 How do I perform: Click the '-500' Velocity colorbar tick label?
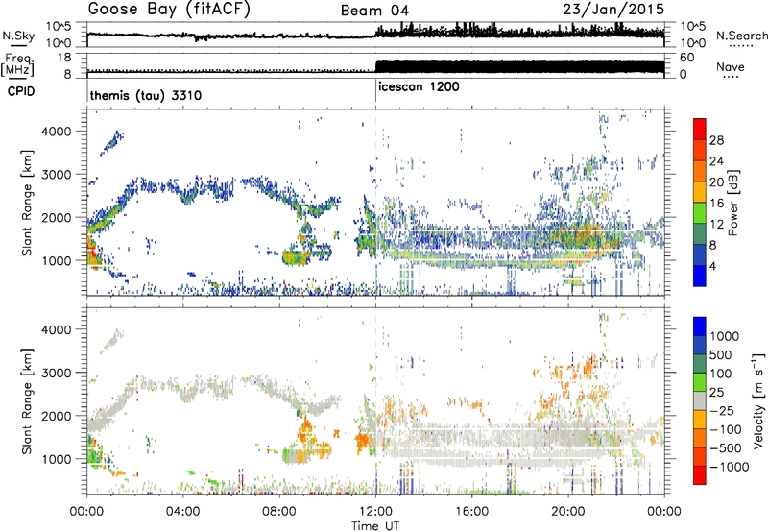(726, 448)
